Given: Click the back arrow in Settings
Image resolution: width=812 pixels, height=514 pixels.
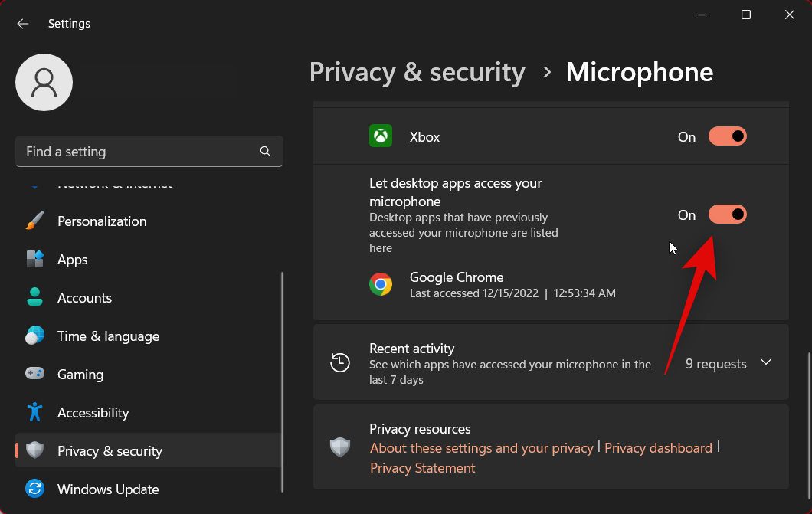Looking at the screenshot, I should tap(23, 24).
